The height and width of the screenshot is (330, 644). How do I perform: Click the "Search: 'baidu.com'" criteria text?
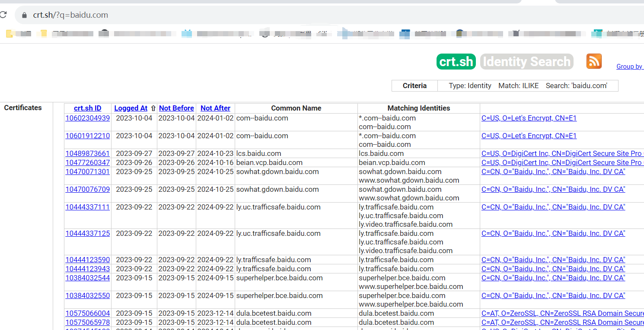[x=577, y=86]
